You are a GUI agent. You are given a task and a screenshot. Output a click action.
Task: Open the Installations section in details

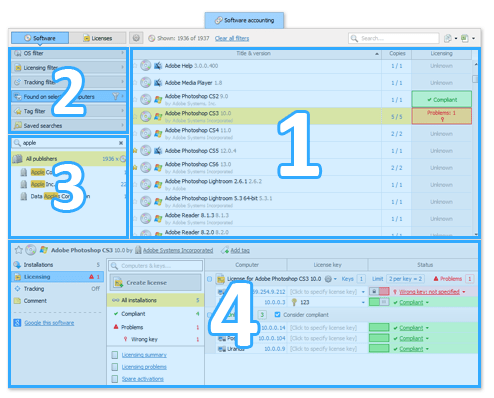[57, 265]
